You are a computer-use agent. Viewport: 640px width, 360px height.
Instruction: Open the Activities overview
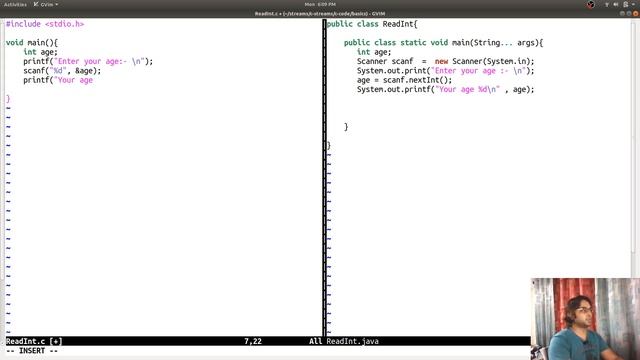click(x=15, y=4)
